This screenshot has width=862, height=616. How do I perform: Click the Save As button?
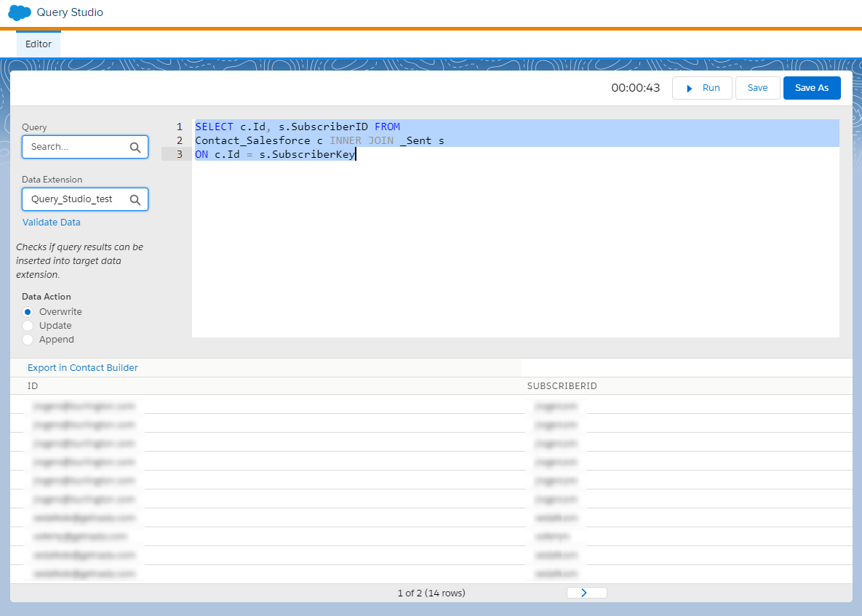tap(811, 88)
